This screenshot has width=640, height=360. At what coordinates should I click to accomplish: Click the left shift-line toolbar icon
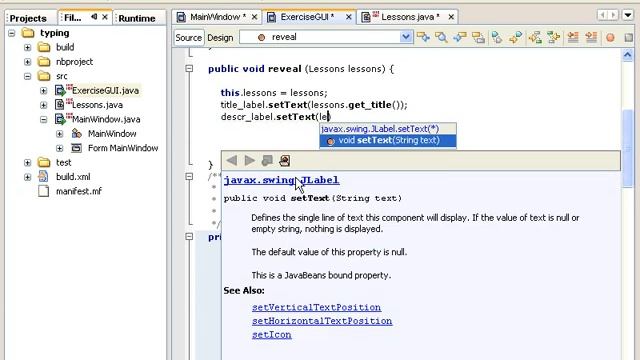tap(573, 37)
